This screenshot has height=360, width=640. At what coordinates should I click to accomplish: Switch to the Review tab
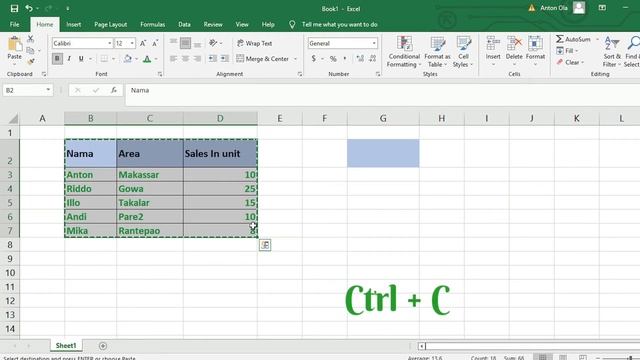[x=213, y=24]
